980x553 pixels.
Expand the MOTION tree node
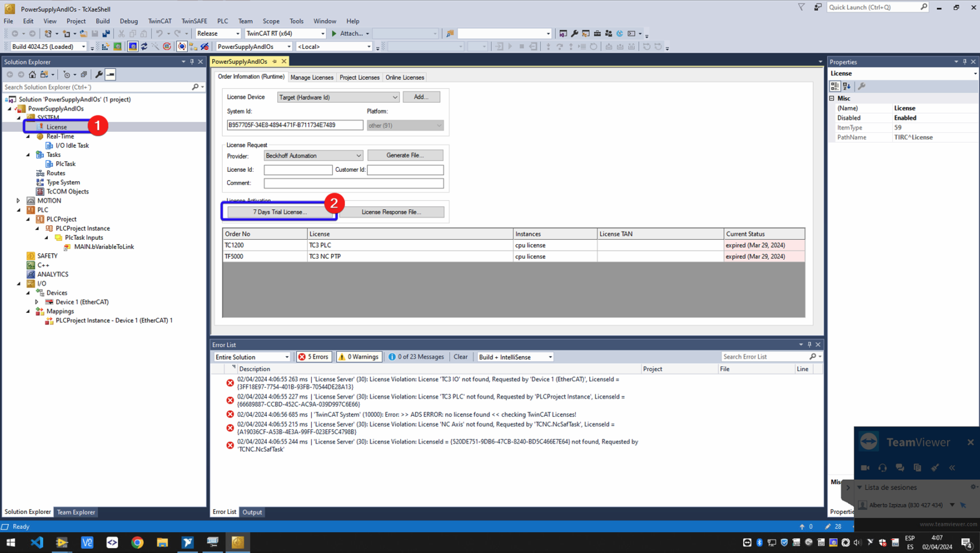pyautogui.click(x=18, y=201)
